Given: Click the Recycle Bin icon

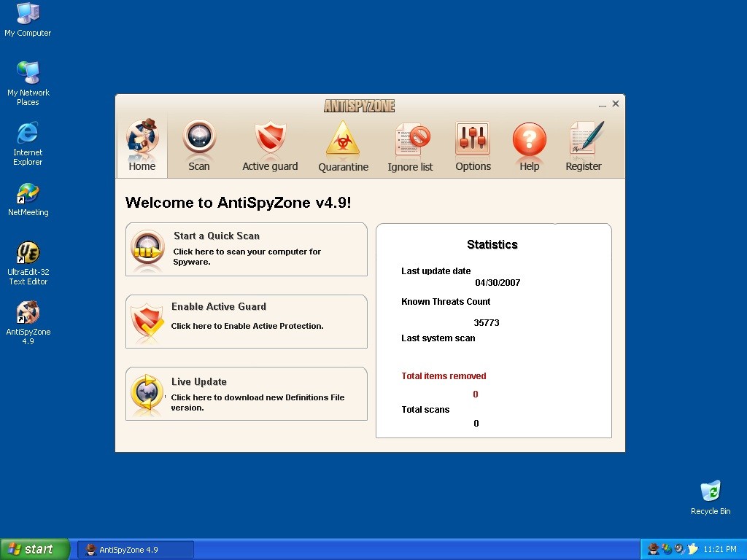Looking at the screenshot, I should click(x=710, y=492).
